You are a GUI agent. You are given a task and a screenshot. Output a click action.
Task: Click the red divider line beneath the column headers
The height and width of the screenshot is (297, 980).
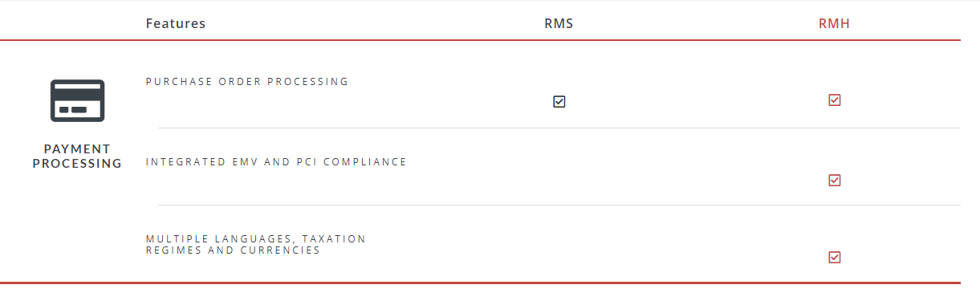coord(480,40)
